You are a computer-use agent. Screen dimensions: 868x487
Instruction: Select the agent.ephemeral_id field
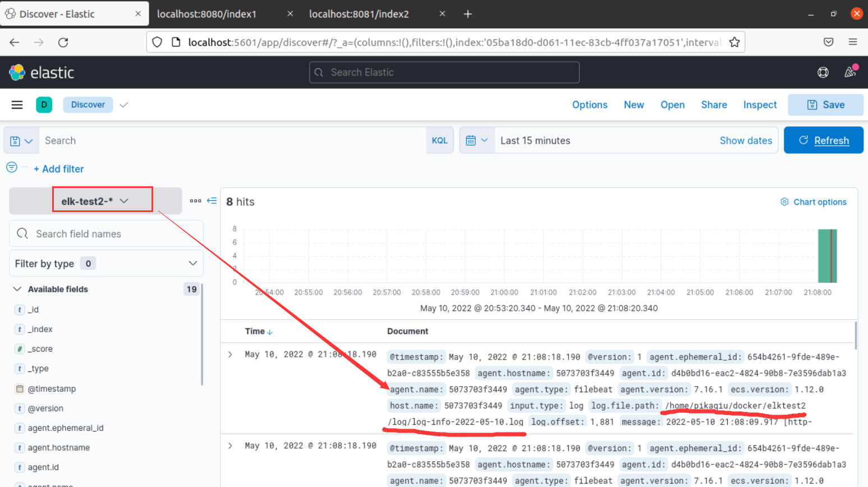66,428
